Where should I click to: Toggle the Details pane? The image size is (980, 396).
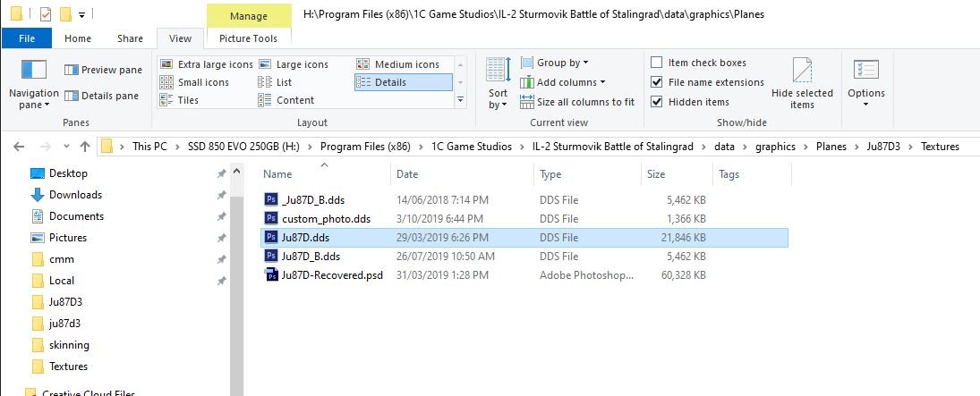pyautogui.click(x=101, y=96)
